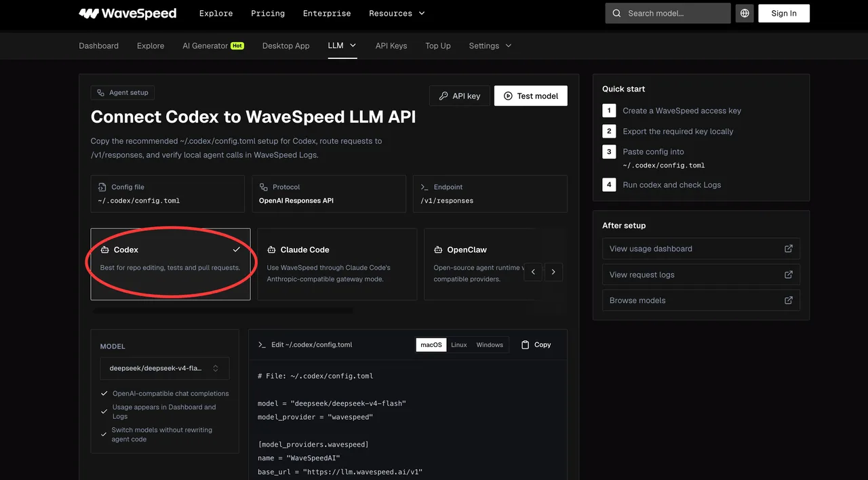Click the model_provider line in code
Screen dimensions: 868x480
coord(315,417)
